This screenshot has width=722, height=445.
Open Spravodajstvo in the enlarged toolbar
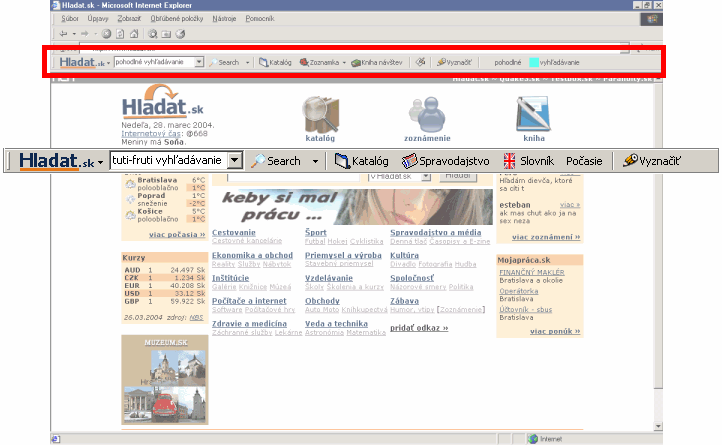point(445,161)
